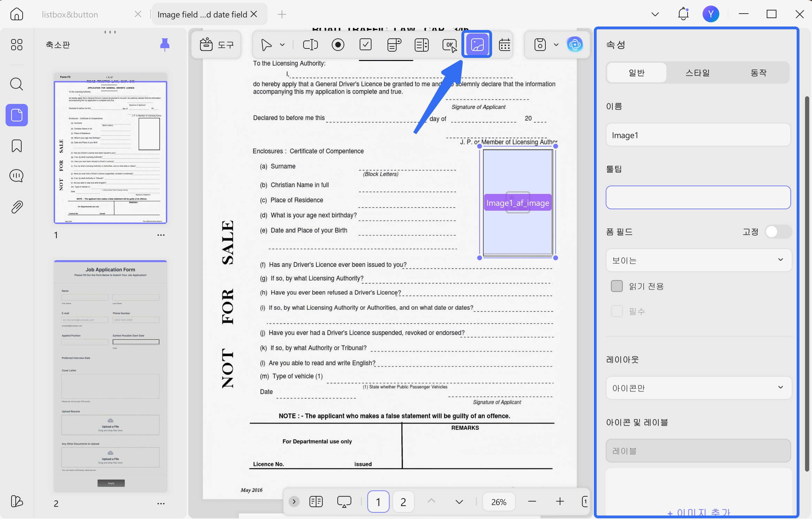Open the search panel icon
Screen dimensions: 812x519
[17, 84]
